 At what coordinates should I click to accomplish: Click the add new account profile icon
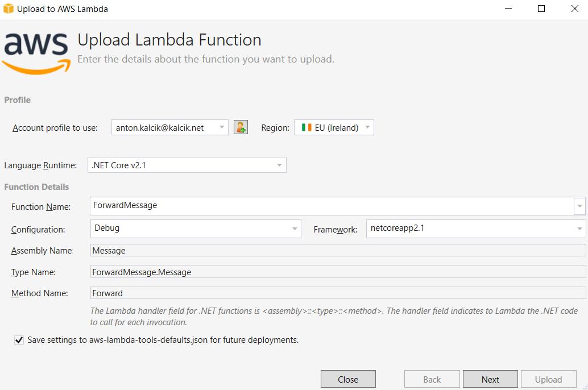pyautogui.click(x=241, y=127)
